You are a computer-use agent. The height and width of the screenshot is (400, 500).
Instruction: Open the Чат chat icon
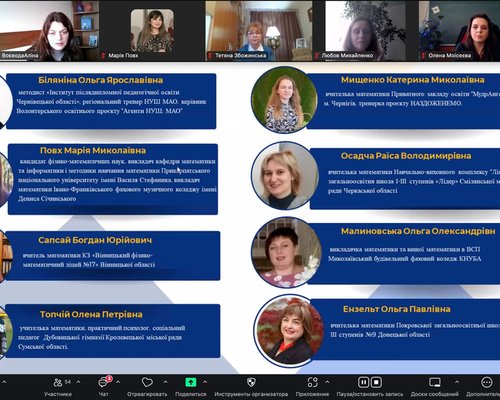[104, 382]
